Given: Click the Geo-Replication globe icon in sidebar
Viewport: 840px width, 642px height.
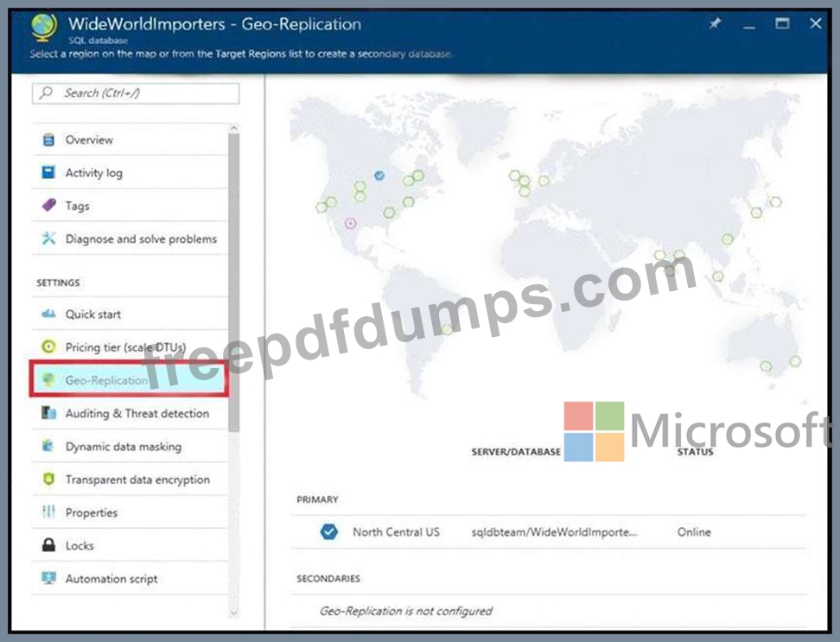Looking at the screenshot, I should 48,379.
